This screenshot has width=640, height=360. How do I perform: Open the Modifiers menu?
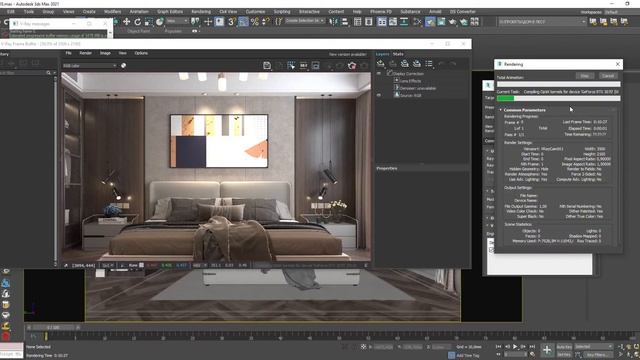tap(112, 12)
